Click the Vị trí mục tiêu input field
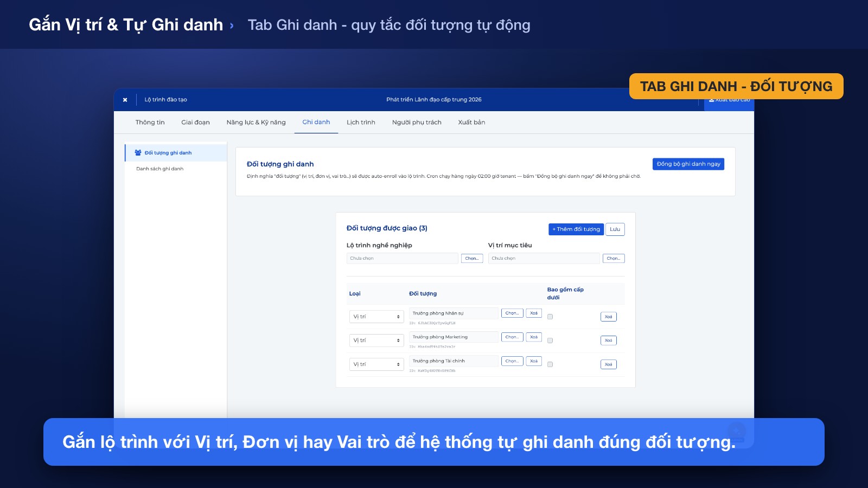This screenshot has width=868, height=488. [544, 259]
